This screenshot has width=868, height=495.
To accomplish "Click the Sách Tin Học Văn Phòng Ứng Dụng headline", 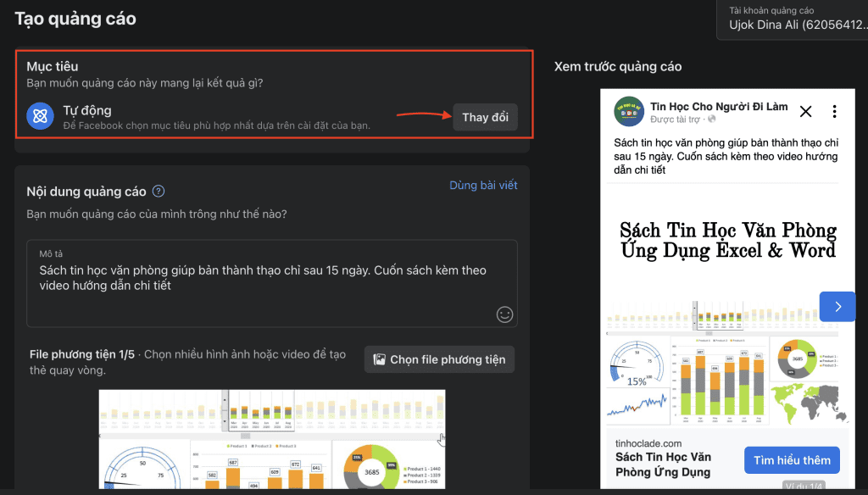I will pos(663,464).
